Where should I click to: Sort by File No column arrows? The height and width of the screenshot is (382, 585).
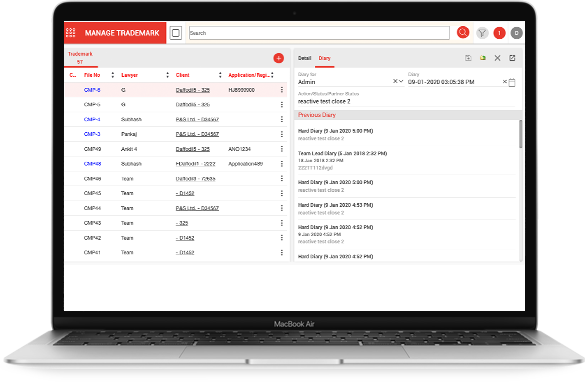tap(112, 75)
